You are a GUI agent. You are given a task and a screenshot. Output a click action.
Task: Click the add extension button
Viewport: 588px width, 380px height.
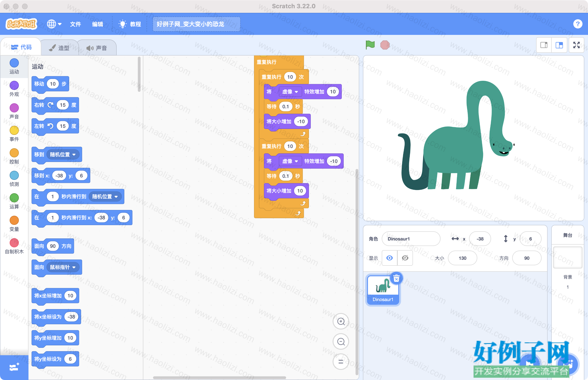pyautogui.click(x=14, y=367)
